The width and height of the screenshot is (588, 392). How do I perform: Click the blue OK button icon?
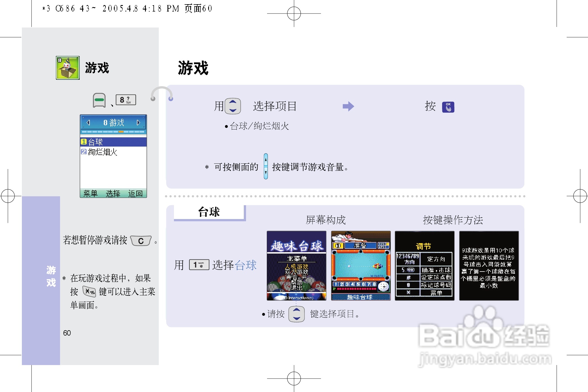[x=448, y=107]
